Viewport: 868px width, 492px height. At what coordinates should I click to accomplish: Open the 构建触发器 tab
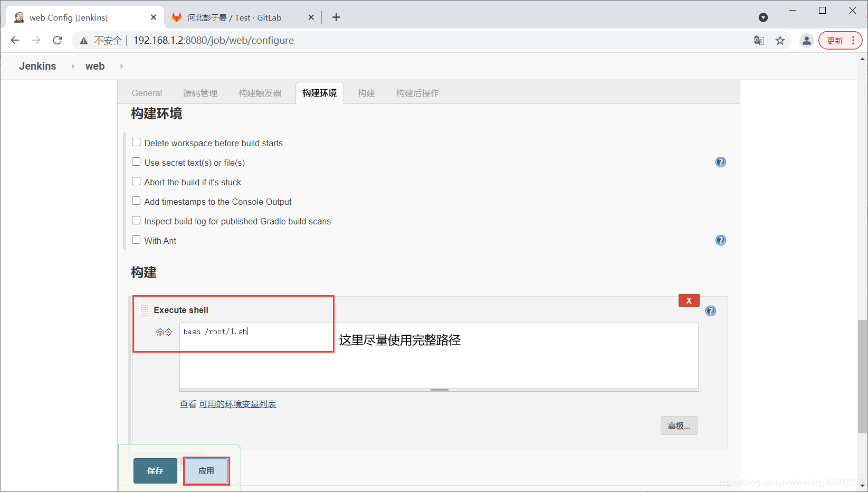pos(260,93)
